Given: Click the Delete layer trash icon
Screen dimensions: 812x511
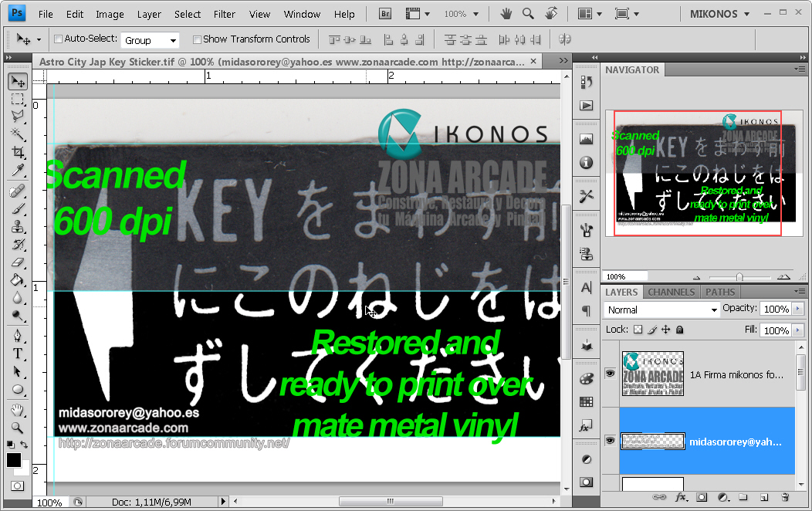Looking at the screenshot, I should (786, 498).
